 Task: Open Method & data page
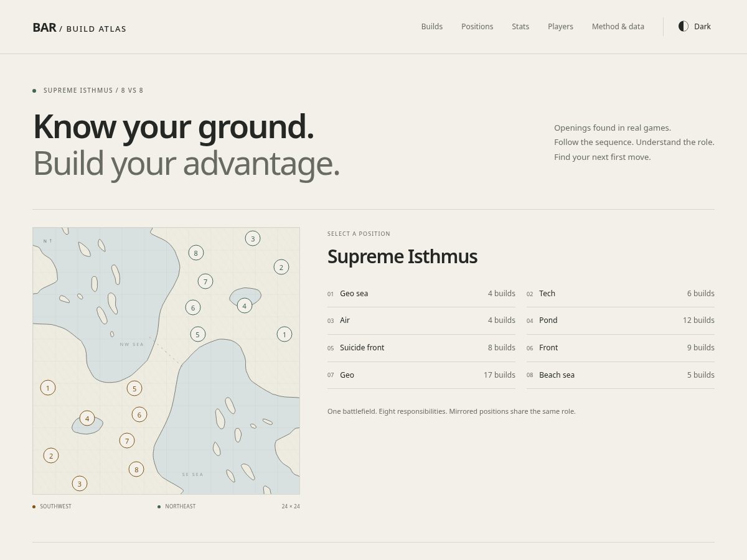tap(618, 26)
